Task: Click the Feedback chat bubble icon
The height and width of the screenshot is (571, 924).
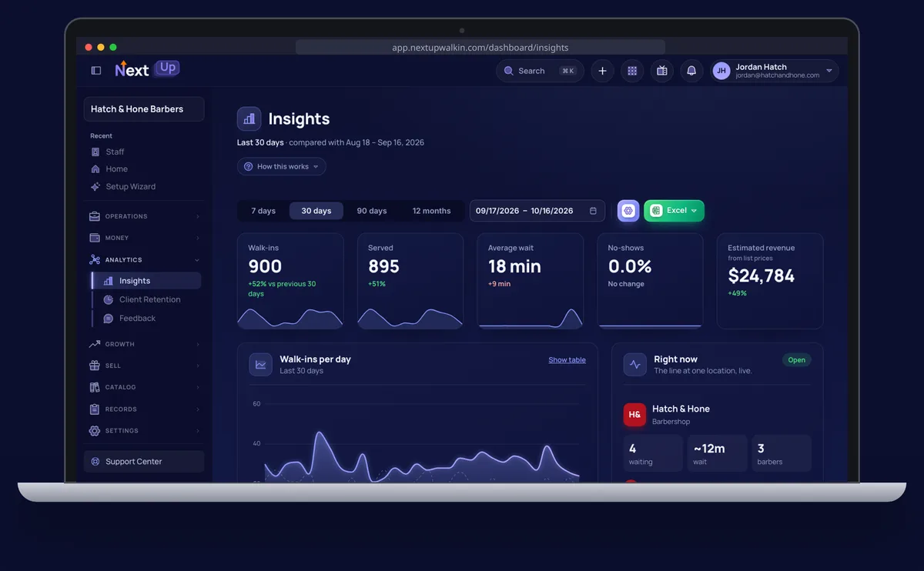Action: [109, 318]
